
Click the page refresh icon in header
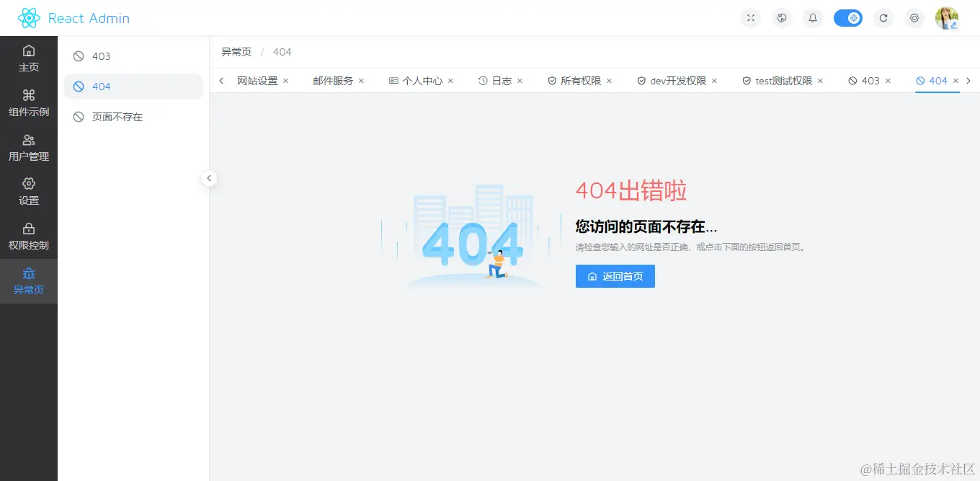pos(883,18)
